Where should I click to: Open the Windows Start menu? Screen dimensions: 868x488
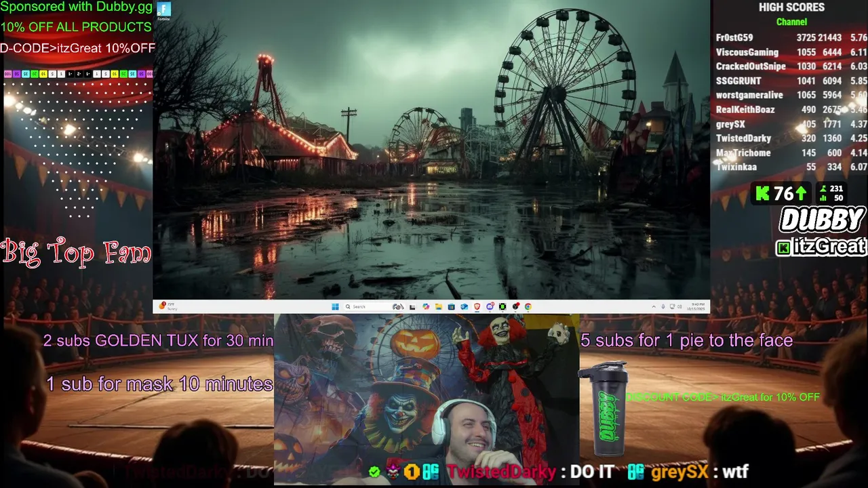335,306
